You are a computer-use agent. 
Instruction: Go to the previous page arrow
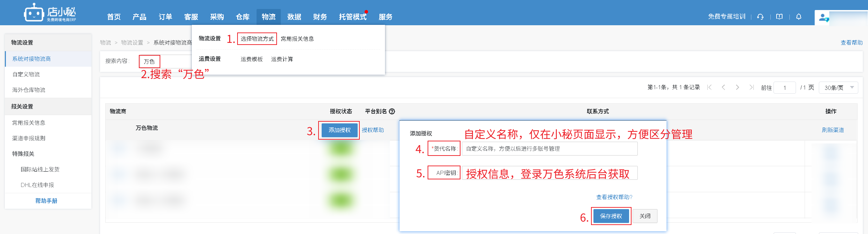(x=723, y=87)
